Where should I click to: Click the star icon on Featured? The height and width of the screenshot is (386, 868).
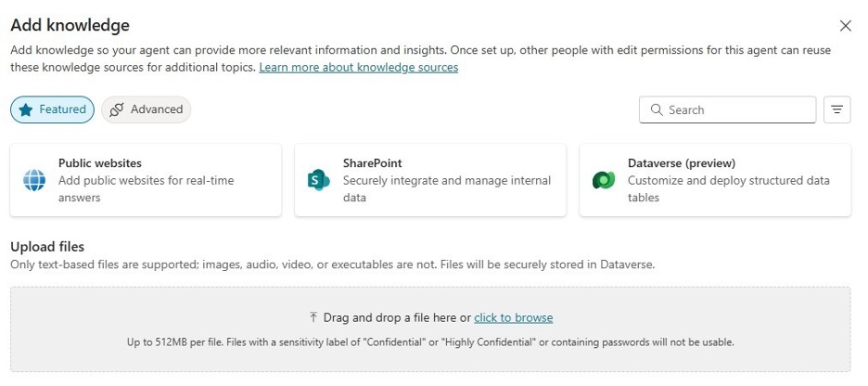pyautogui.click(x=25, y=109)
